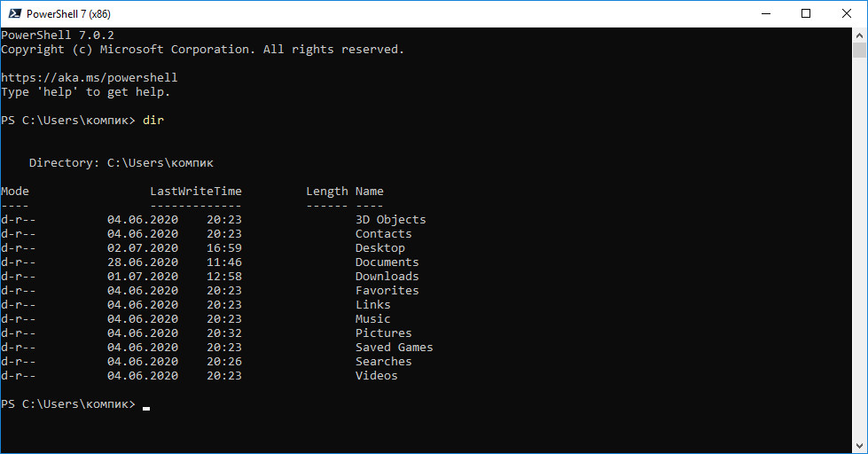Click the date 04.06.2020 in Music row

coord(143,319)
